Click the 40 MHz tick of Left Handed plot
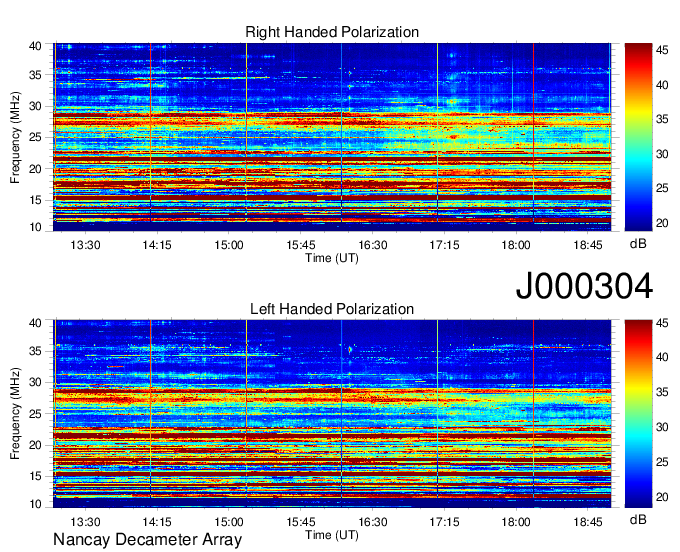 [x=36, y=323]
